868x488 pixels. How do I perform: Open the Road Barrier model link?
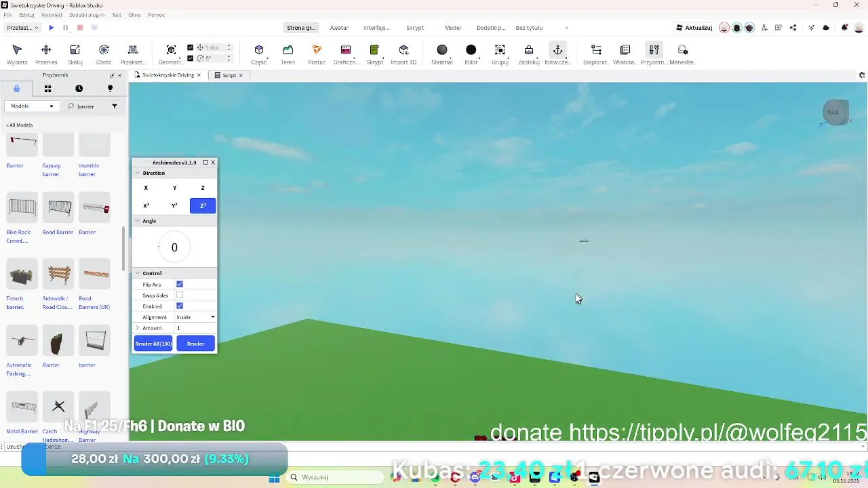point(58,232)
